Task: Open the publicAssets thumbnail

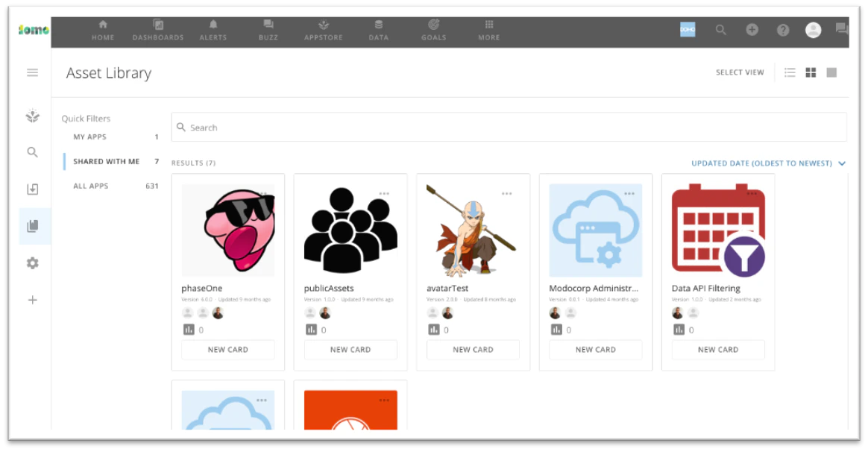Action: 350,230
